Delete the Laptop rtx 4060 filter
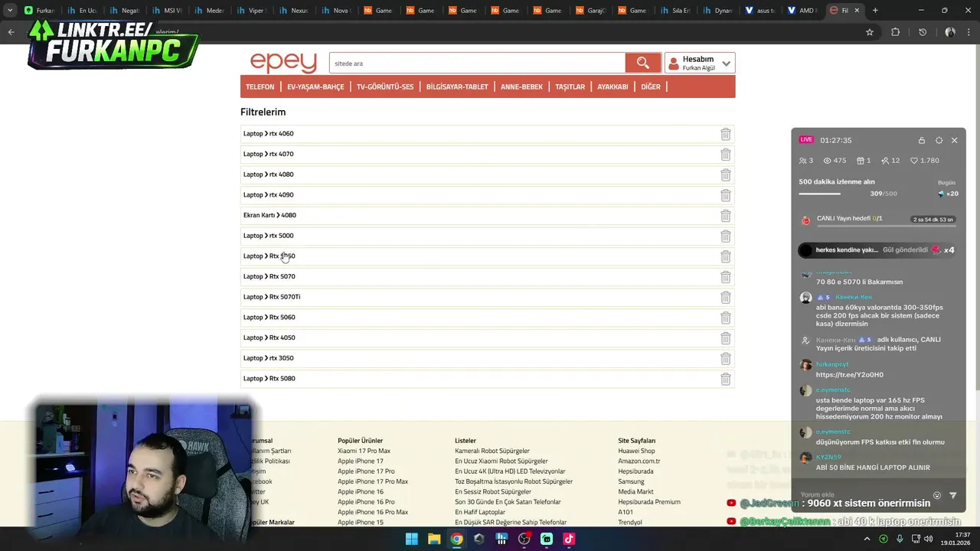This screenshot has width=980, height=551. (725, 134)
